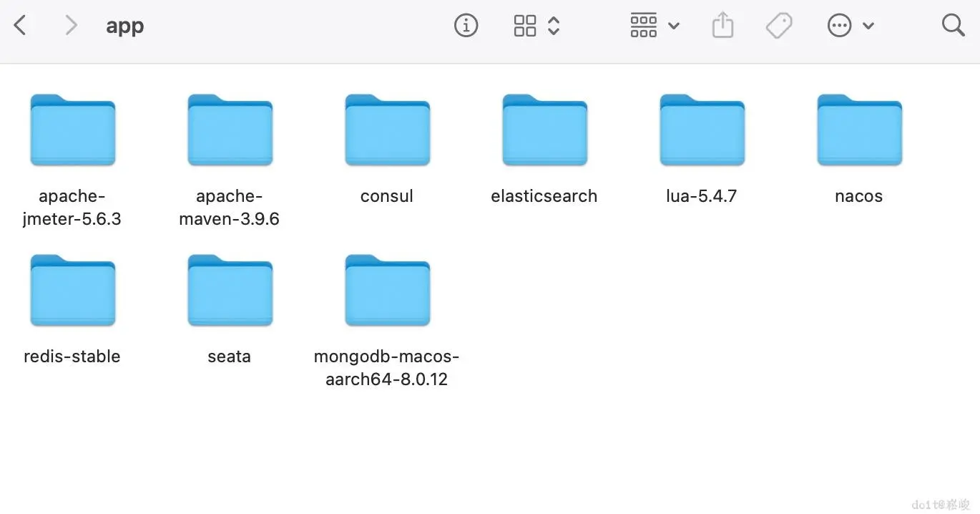Image resolution: width=980 pixels, height=514 pixels.
Task: Select the consul folder icon
Action: click(387, 130)
